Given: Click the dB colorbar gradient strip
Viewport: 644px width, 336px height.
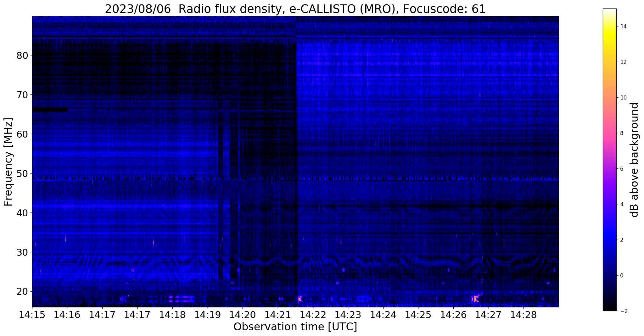Looking at the screenshot, I should pyautogui.click(x=609, y=160).
